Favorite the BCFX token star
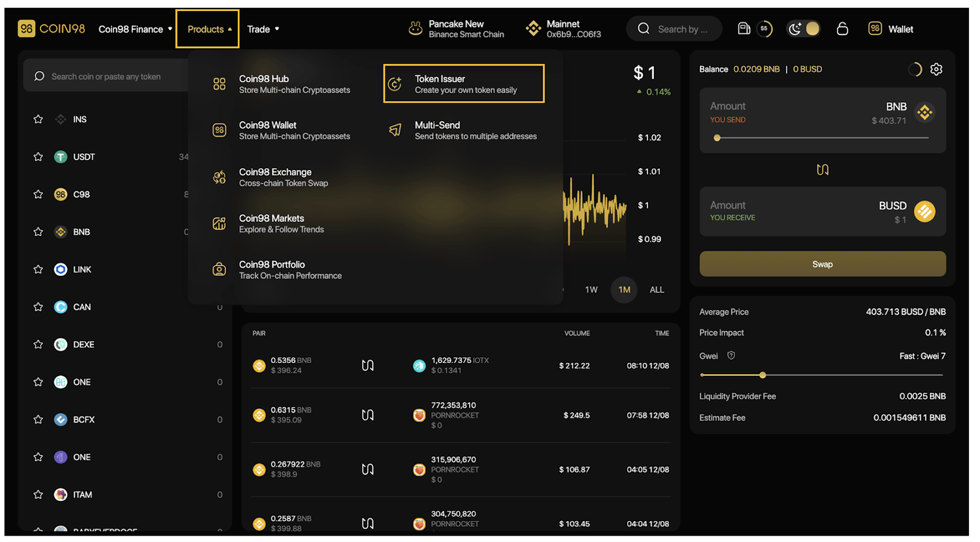Viewport: 980px width, 542px height. click(x=38, y=420)
